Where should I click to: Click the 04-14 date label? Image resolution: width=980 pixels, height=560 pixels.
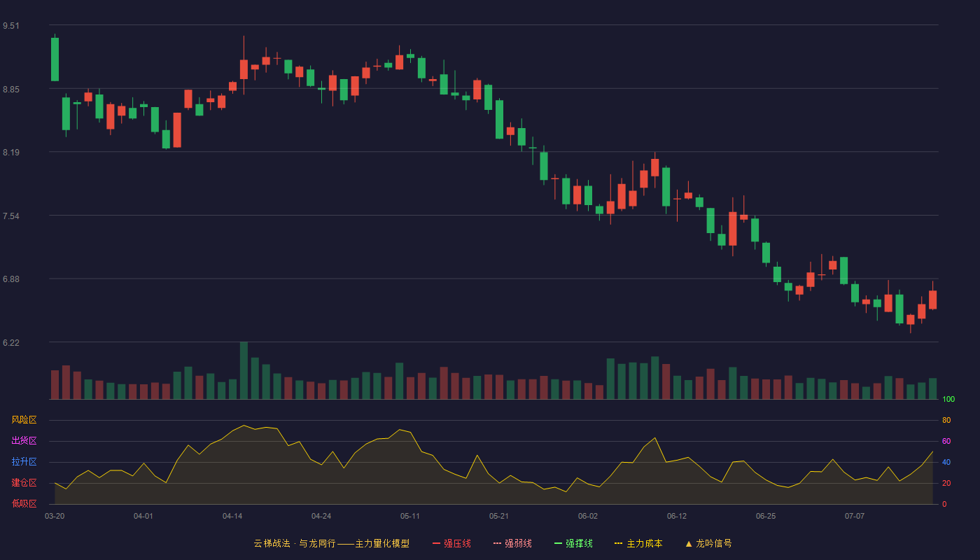pos(232,516)
